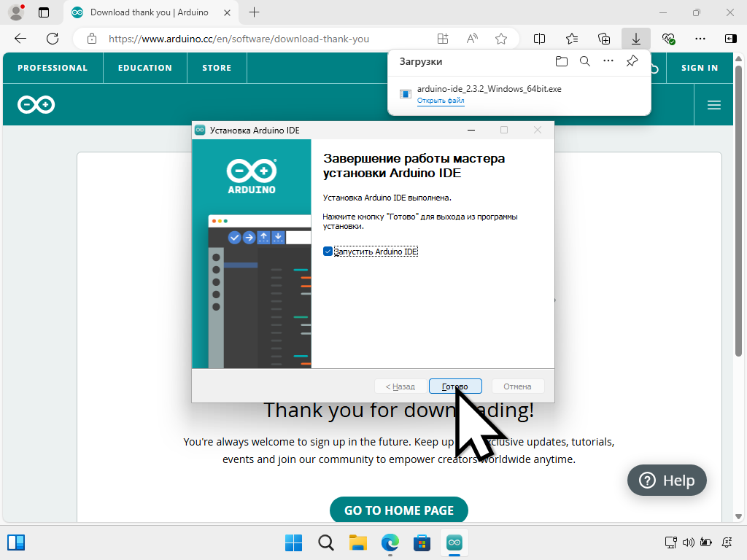Viewport: 747px width, 560px height.
Task: Open the Help chat widget
Action: coord(667,480)
